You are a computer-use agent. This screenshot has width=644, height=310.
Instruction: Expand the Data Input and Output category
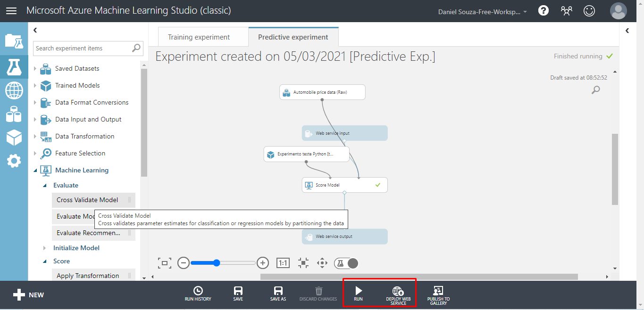pos(35,119)
